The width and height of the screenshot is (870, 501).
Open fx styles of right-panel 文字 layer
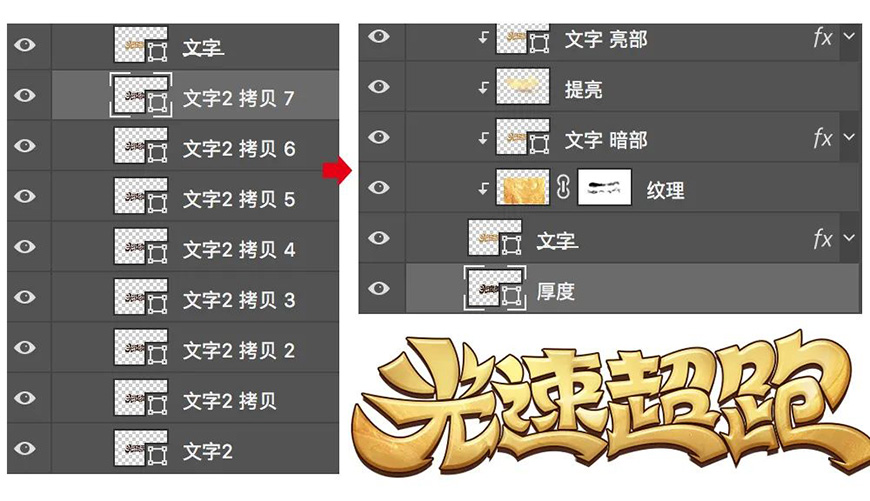tap(823, 239)
